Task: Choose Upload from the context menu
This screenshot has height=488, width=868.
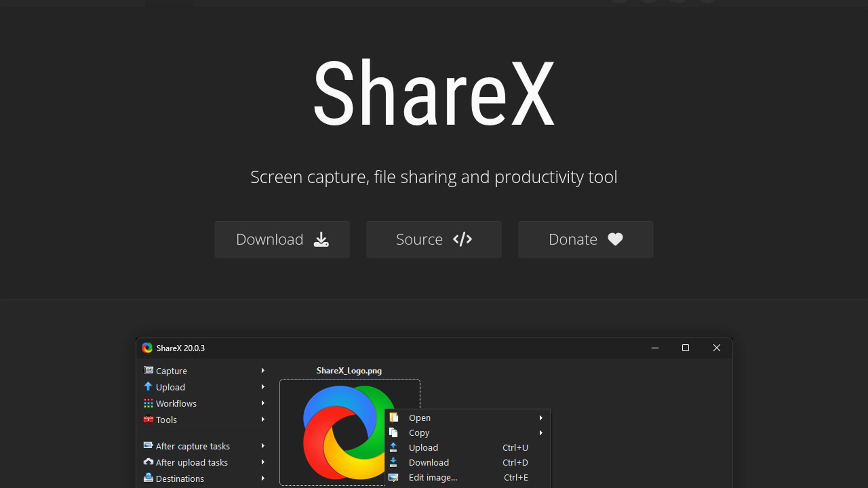Action: (x=467, y=448)
